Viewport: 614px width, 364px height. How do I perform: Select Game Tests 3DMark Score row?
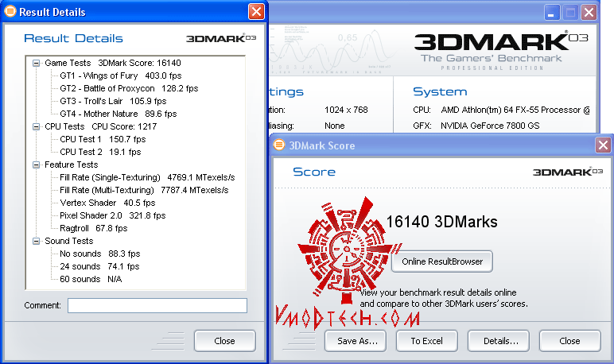tap(113, 63)
